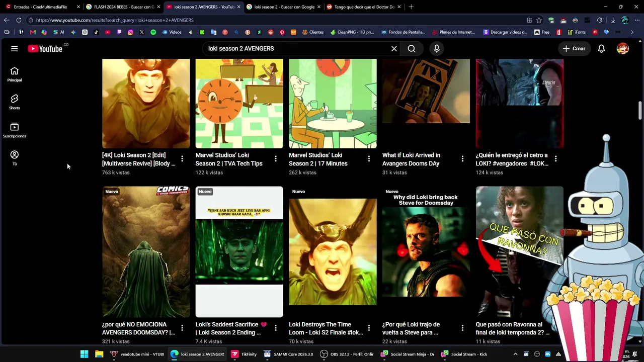The width and height of the screenshot is (644, 362).
Task: Switch to 'SAMMI Core 2026.3.0' taskbar app
Action: 289,354
